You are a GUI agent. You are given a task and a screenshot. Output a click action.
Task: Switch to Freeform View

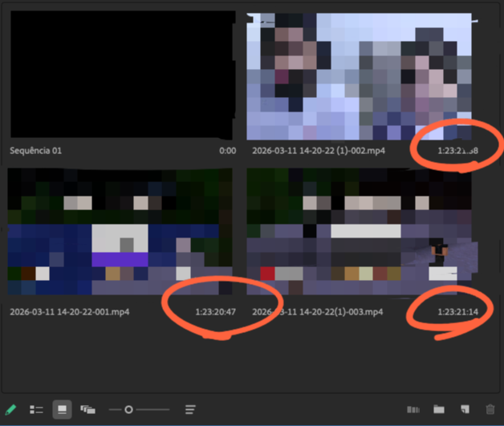(87, 410)
